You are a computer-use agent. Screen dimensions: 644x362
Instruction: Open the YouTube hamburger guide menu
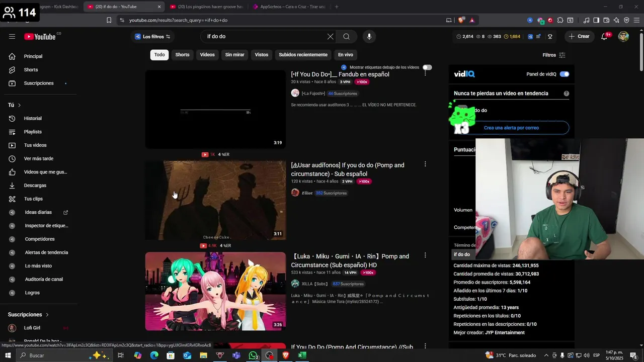point(12,36)
